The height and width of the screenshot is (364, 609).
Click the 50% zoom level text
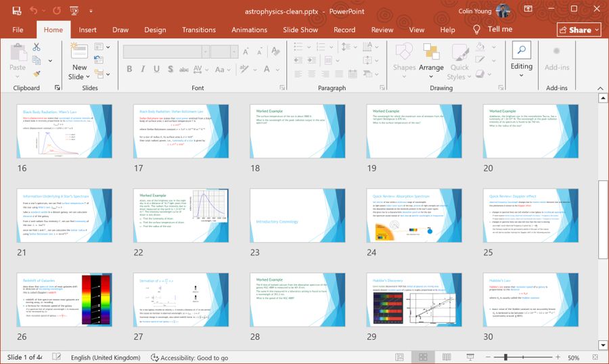[x=572, y=357]
